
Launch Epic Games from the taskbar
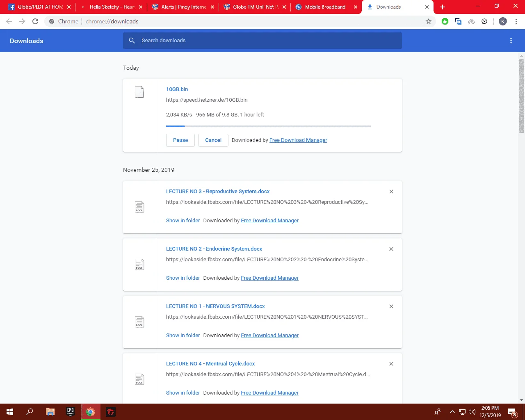71,412
